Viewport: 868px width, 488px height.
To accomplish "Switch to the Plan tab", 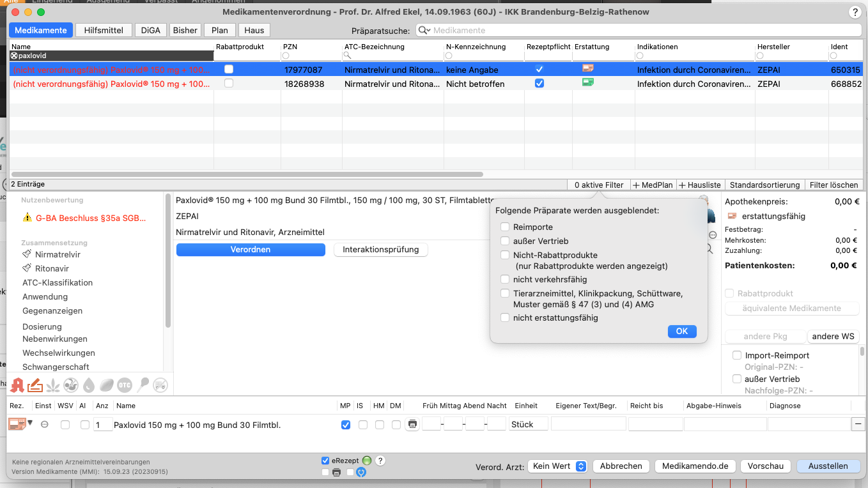I will 220,30.
